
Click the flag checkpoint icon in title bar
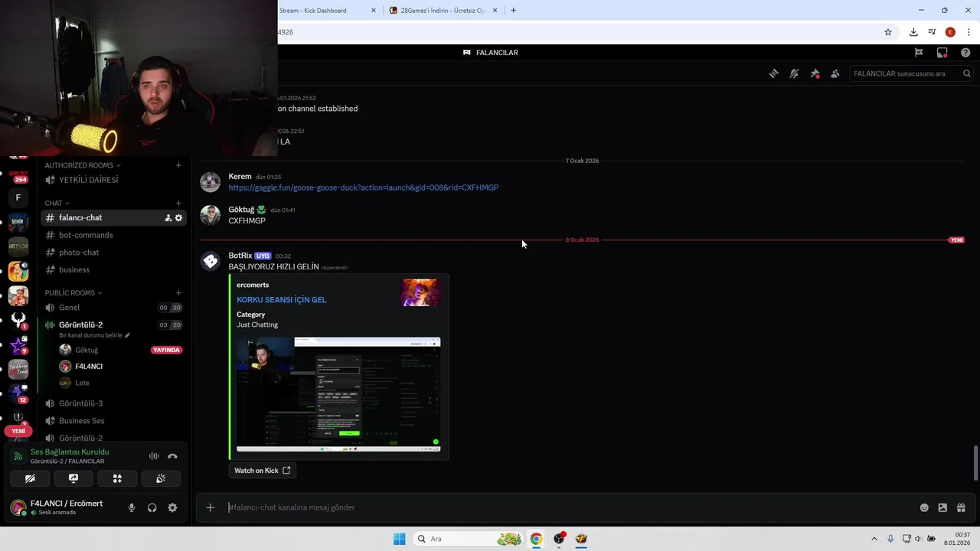[x=919, y=53]
